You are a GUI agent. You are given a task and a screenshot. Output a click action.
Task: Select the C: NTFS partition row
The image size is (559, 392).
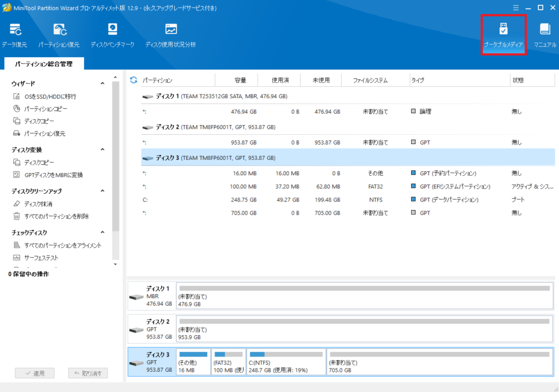(x=348, y=200)
